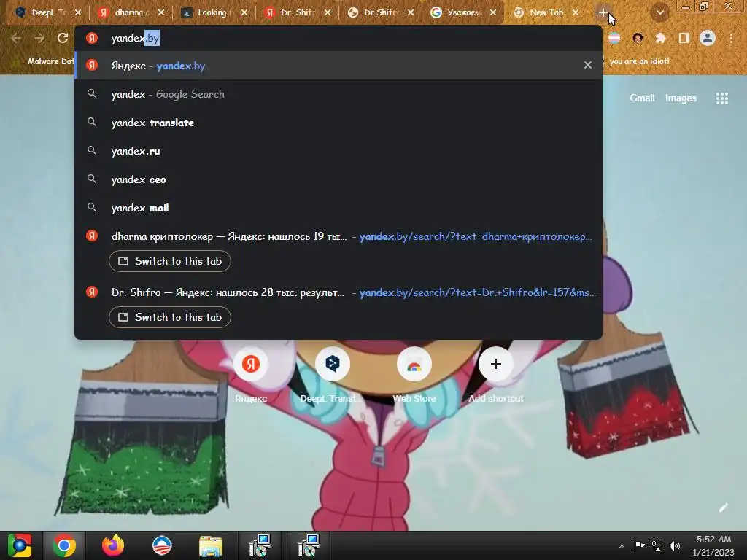Reload the page with the refresh icon

[63, 38]
